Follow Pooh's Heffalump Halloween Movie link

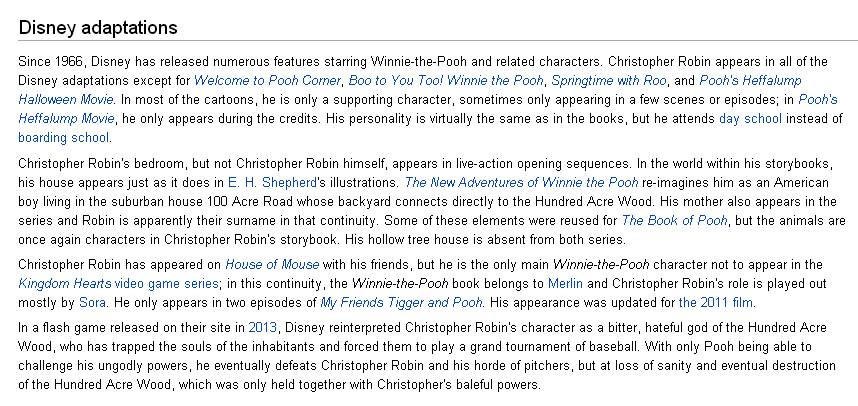point(750,81)
